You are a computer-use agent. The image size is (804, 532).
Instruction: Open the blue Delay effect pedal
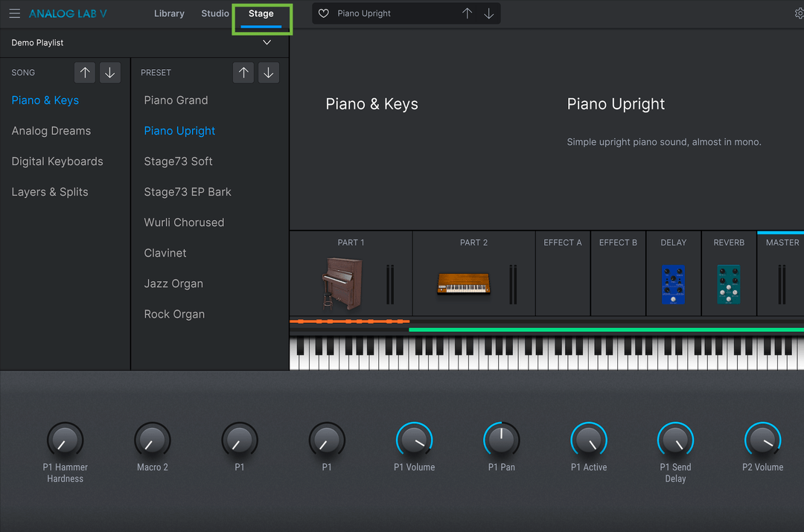(x=673, y=284)
